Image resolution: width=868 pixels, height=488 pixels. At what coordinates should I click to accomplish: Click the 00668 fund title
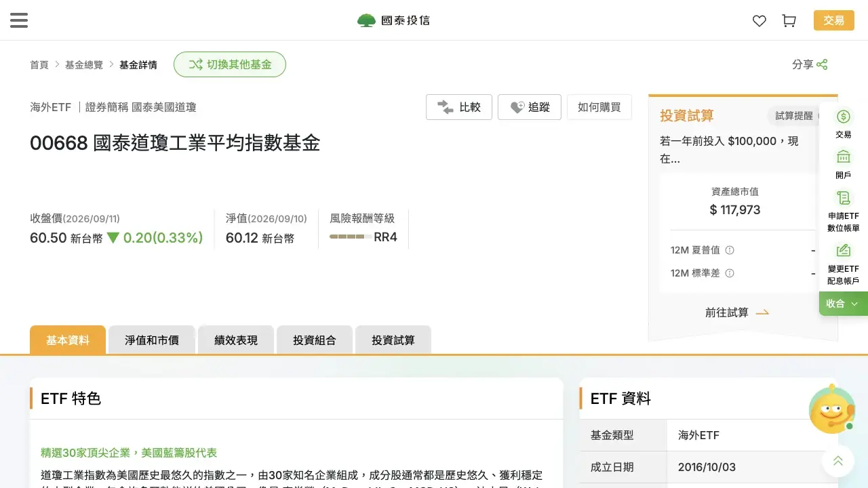[x=175, y=143]
